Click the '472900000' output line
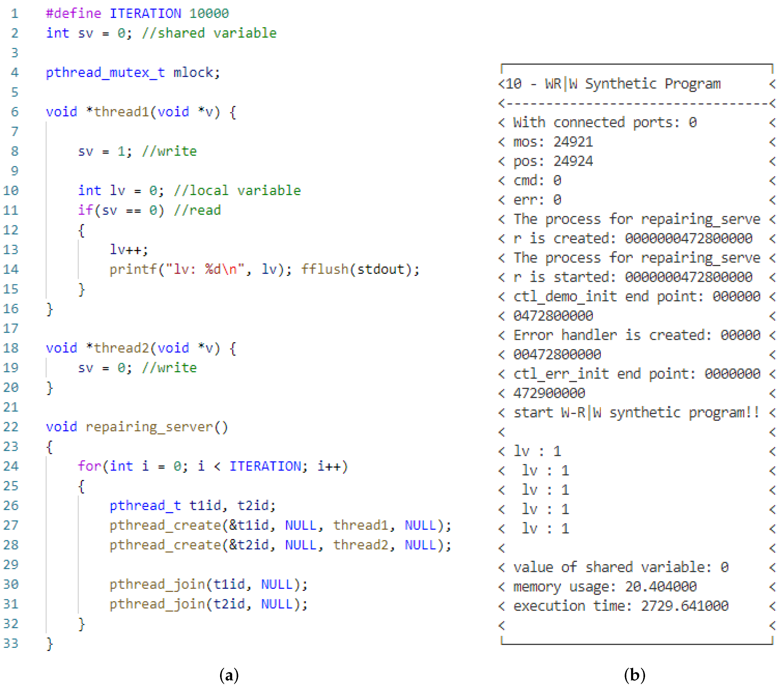 (549, 393)
